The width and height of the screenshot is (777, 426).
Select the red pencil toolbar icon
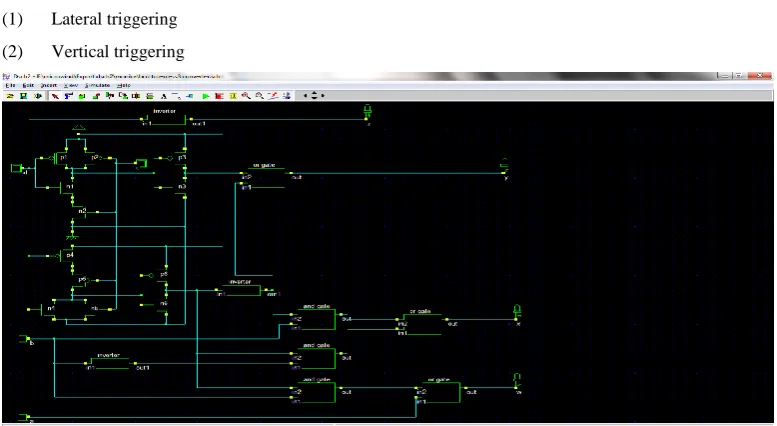(273, 96)
